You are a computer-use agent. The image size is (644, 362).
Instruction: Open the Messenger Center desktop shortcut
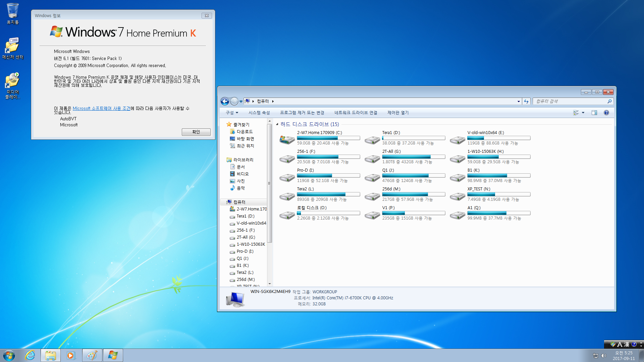pos(13,48)
